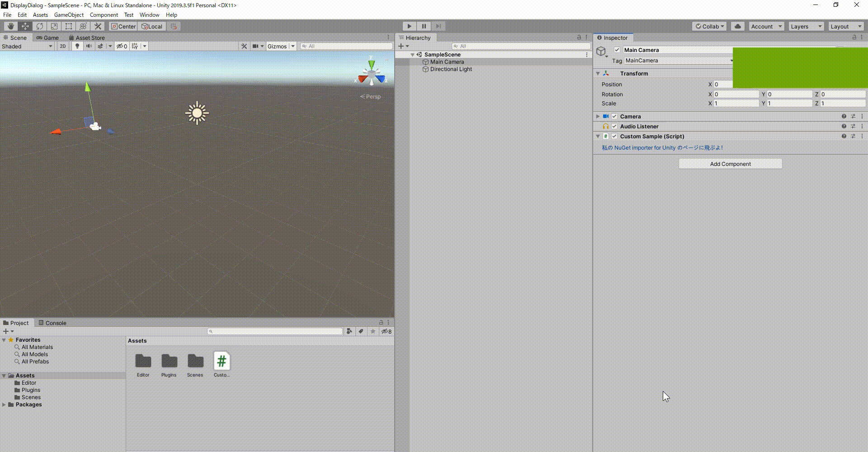Toggle scene audio in Scene view
This screenshot has width=868, height=452.
[x=89, y=46]
